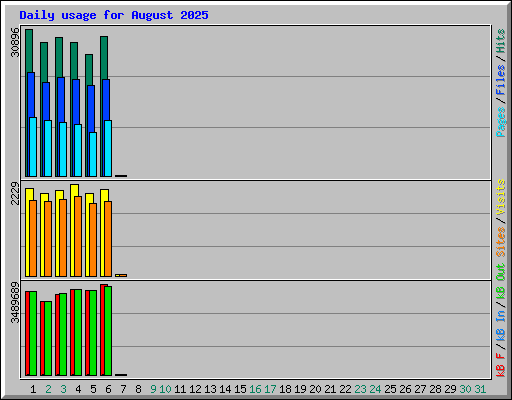Select the day 24 weekend label
The height and width of the screenshot is (400, 512).
pos(375,389)
